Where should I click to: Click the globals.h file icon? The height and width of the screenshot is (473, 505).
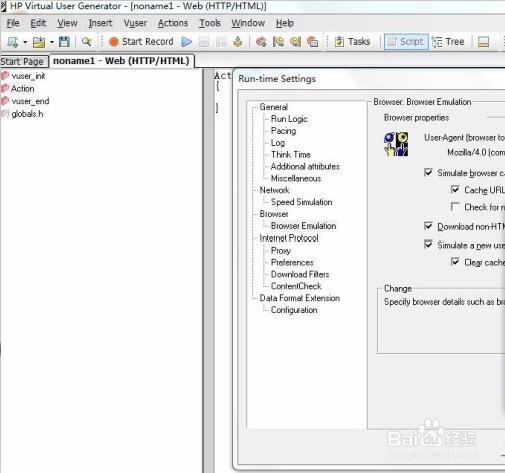click(x=5, y=114)
